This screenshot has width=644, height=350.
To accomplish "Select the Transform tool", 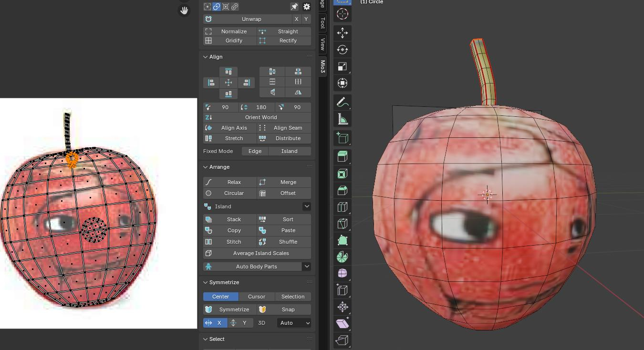I will pos(342,83).
